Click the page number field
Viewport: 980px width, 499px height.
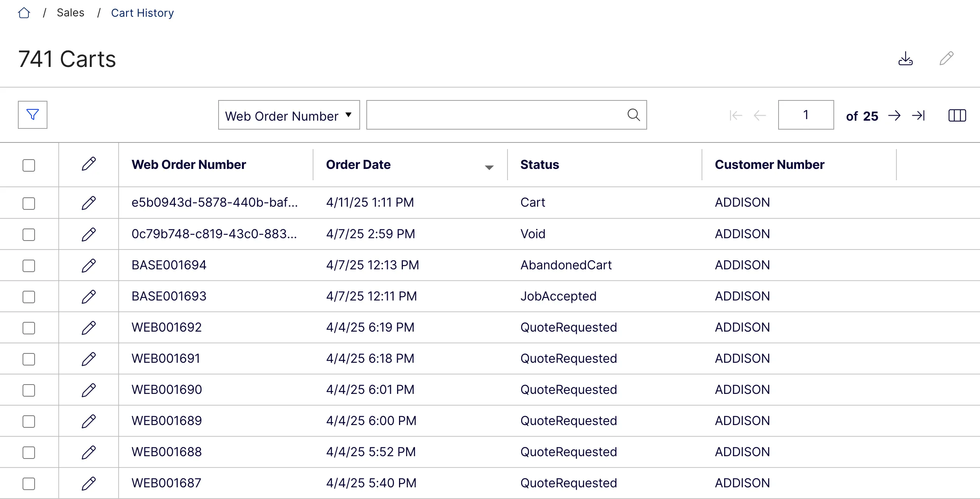[806, 115]
